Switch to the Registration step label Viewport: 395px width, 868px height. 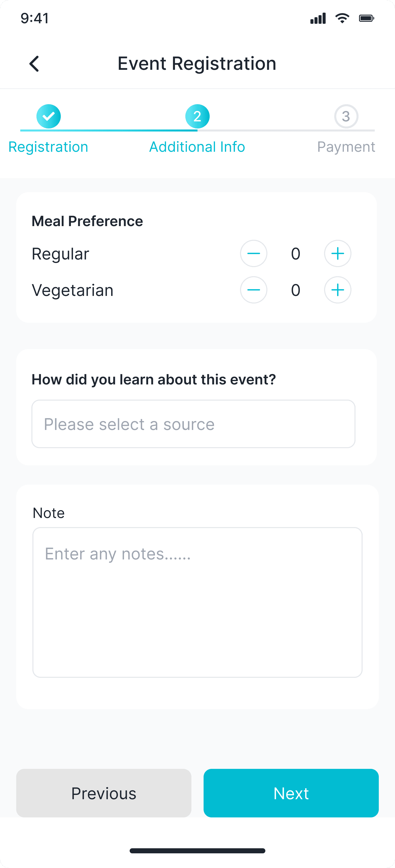[x=48, y=147]
